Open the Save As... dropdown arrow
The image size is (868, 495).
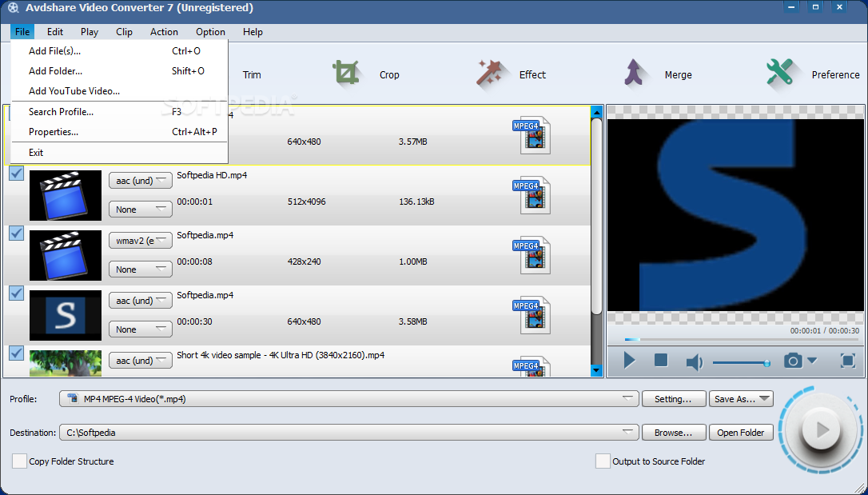[764, 399]
